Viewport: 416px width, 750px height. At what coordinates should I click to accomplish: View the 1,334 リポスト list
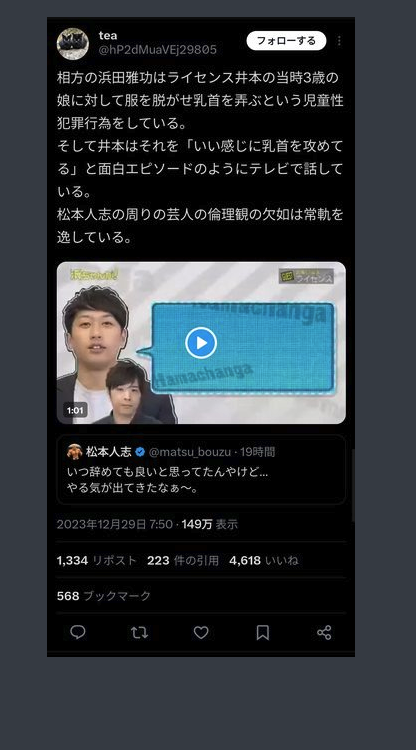pos(97,560)
